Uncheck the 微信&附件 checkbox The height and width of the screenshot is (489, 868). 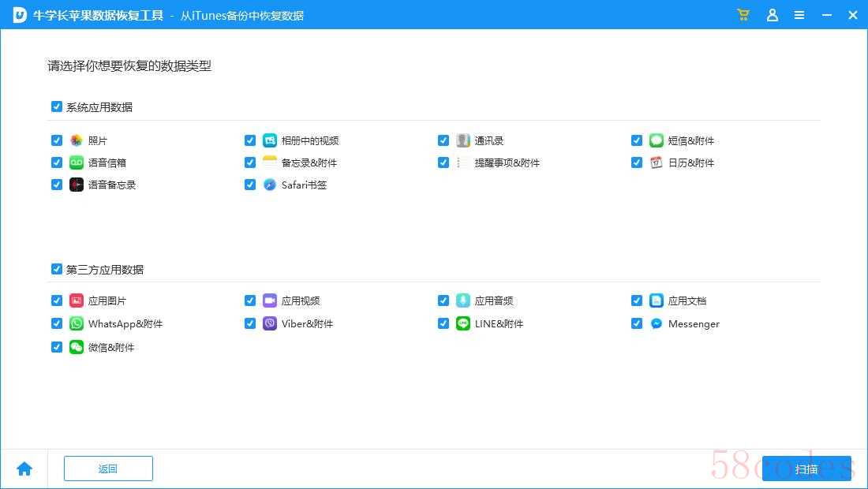tap(57, 347)
